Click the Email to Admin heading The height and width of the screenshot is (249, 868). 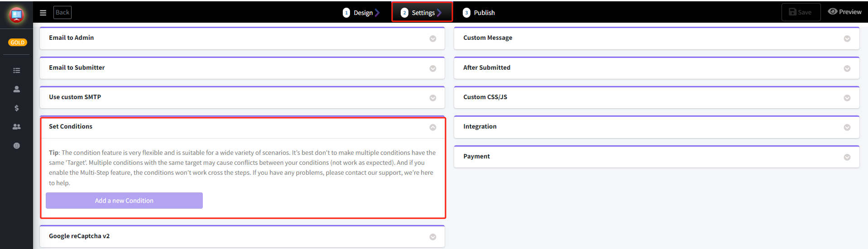pyautogui.click(x=71, y=38)
